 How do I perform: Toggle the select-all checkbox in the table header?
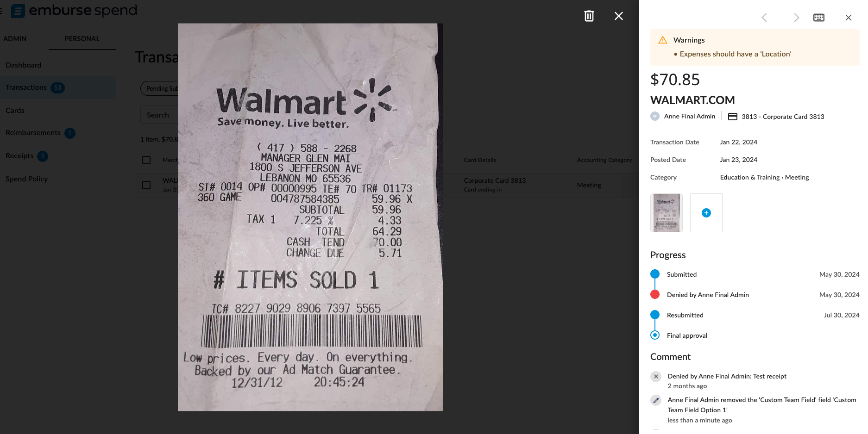point(146,160)
